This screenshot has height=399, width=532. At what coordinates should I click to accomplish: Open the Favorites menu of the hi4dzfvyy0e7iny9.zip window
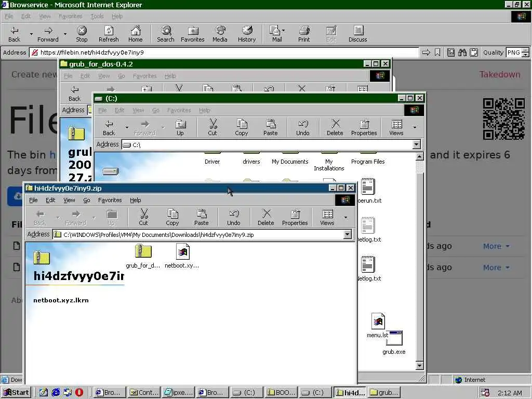[x=110, y=200]
